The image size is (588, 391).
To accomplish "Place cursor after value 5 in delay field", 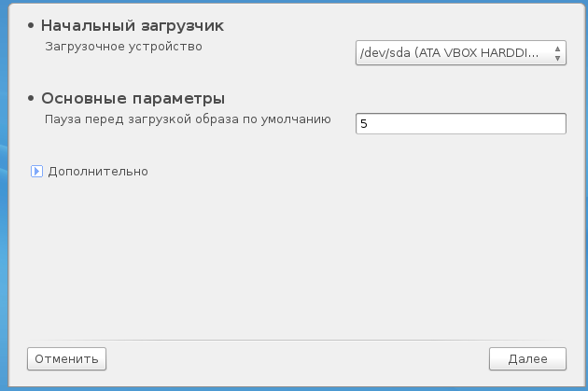I will (367, 123).
